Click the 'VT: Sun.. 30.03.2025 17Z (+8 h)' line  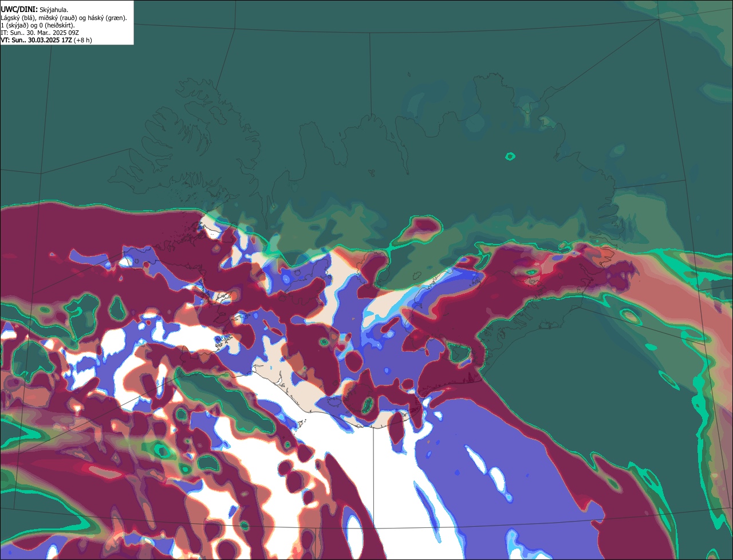46,40
